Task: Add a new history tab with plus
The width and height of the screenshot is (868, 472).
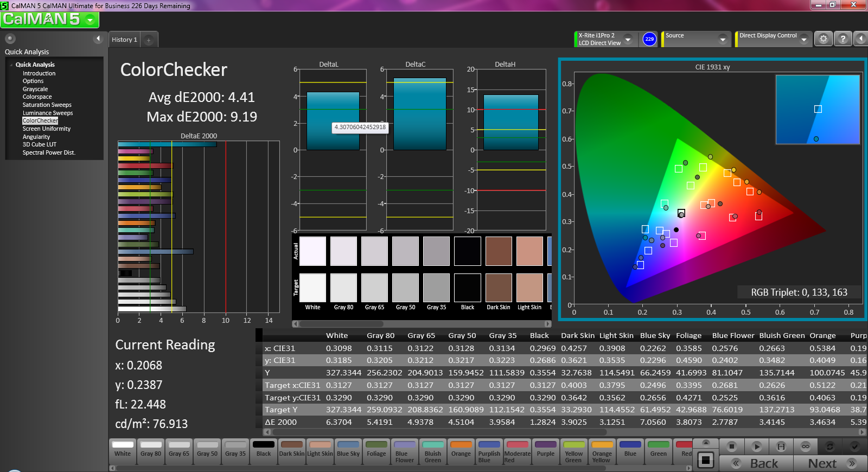Action: [x=149, y=40]
